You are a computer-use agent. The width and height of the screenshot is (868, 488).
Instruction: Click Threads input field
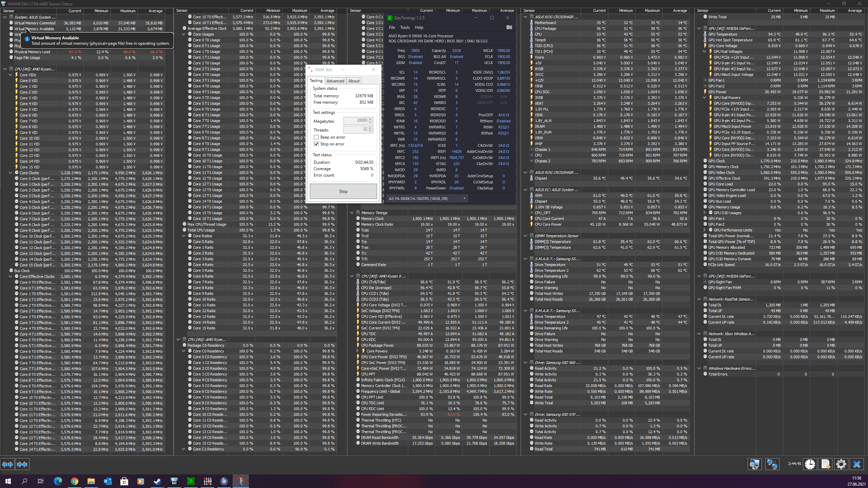(x=356, y=129)
